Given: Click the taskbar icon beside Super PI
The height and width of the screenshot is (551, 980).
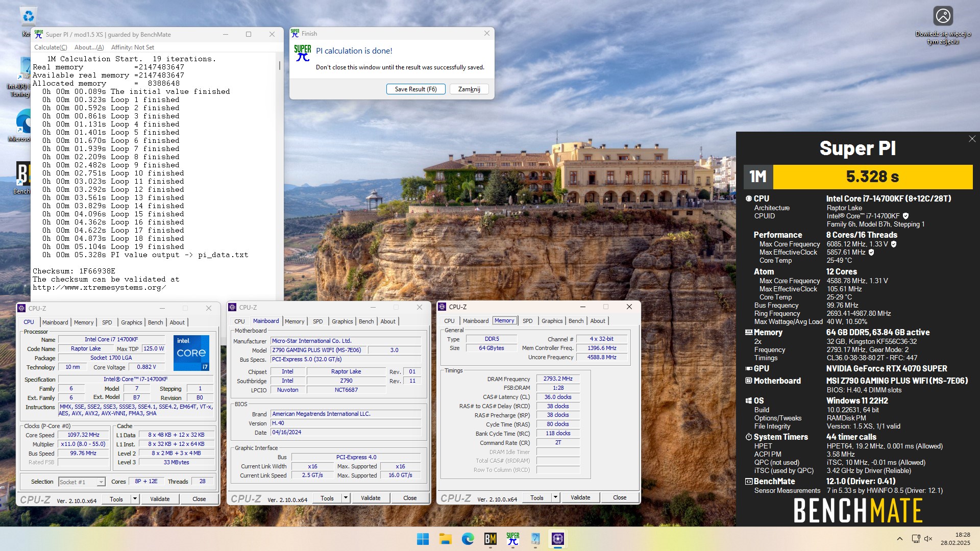Looking at the screenshot, I should click(x=535, y=539).
